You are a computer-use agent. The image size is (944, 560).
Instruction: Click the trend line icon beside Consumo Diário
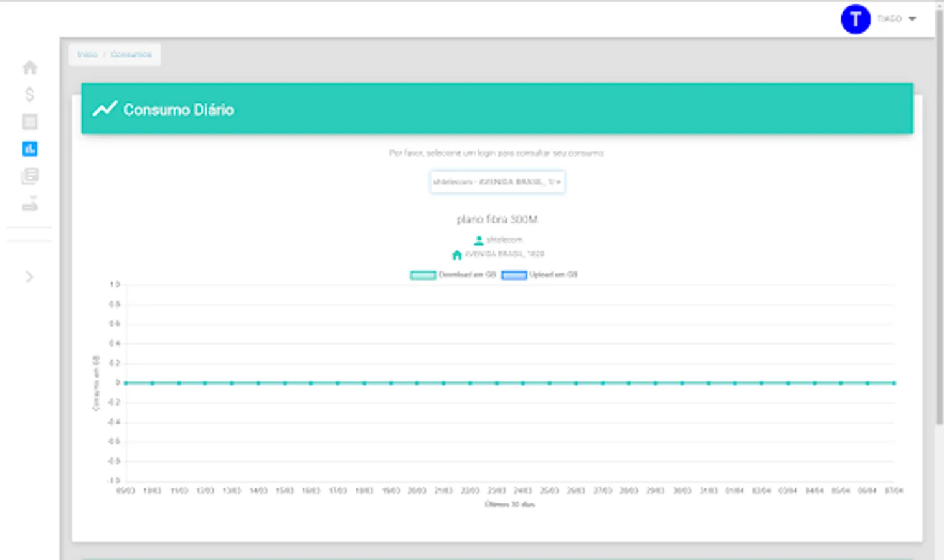click(x=105, y=109)
